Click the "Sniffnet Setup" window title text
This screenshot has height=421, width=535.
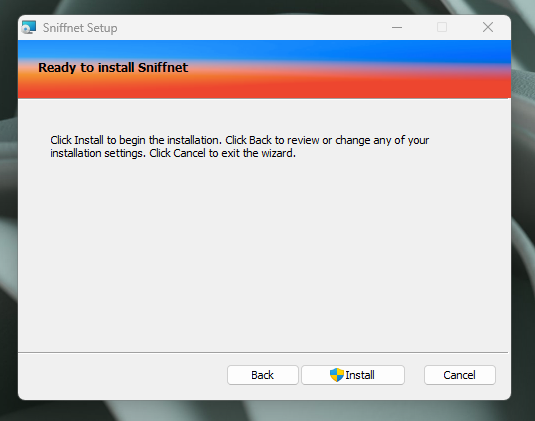(x=80, y=28)
